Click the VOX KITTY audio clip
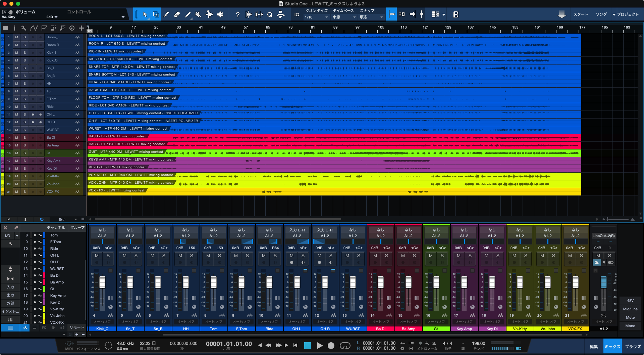644x355 pixels. 334,176
